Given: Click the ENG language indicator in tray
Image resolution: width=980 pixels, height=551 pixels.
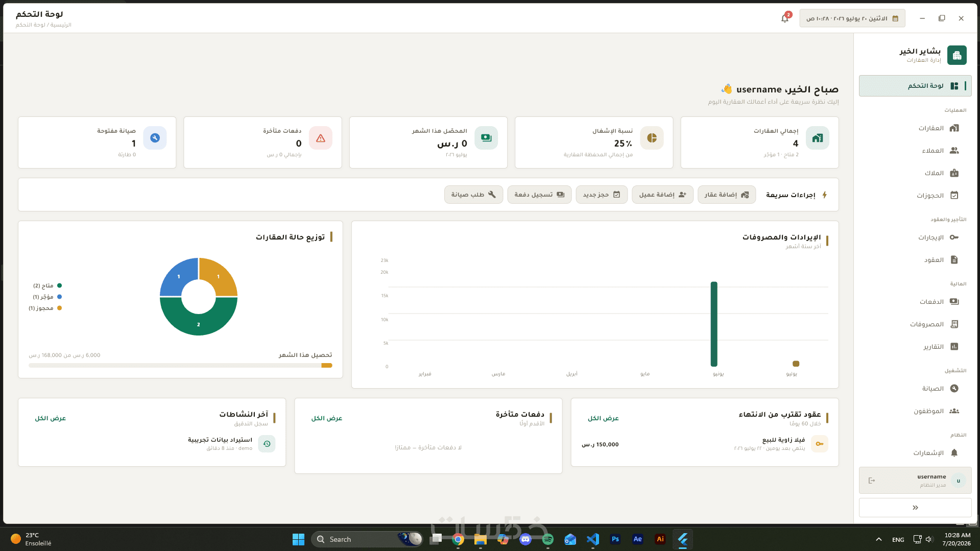Looking at the screenshot, I should pos(898,539).
